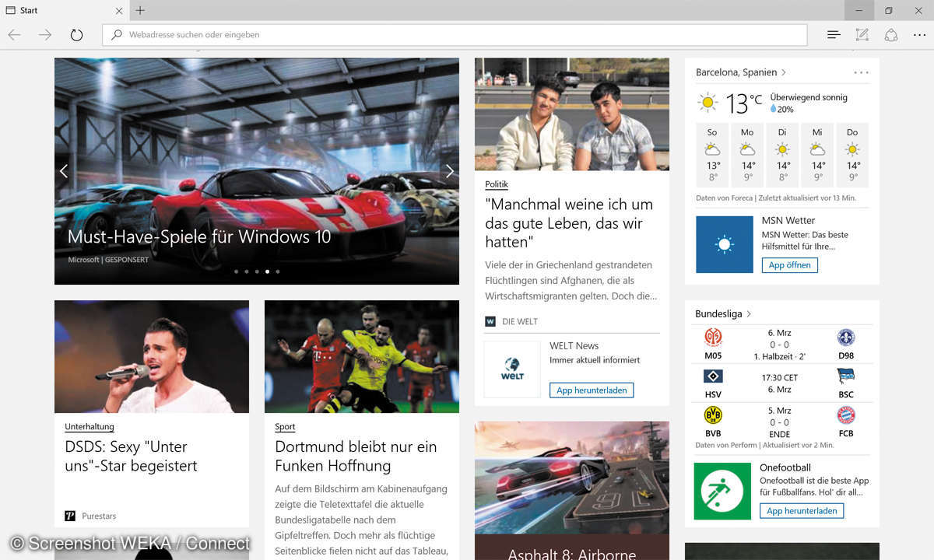This screenshot has height=560, width=934.
Task: Select the Start tab
Action: coord(64,11)
